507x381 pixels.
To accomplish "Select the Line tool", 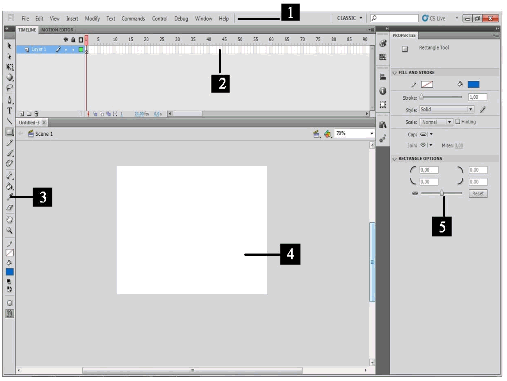I will (9, 121).
